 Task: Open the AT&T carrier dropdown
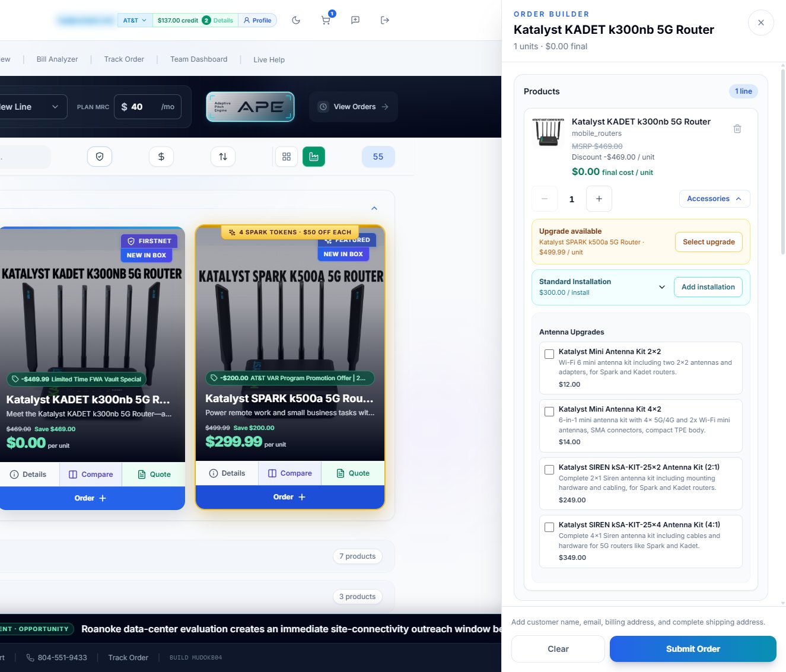point(135,20)
